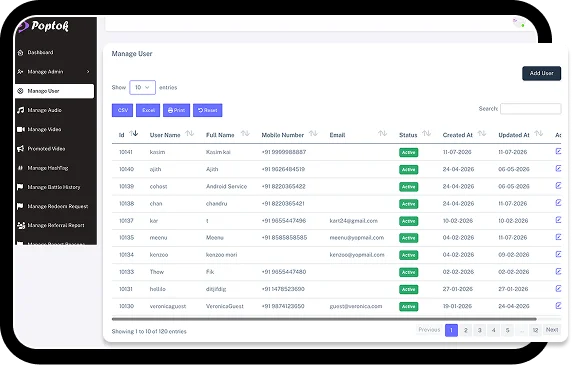572x365 pixels.
Task: Open the show entries dropdown
Action: point(142,88)
